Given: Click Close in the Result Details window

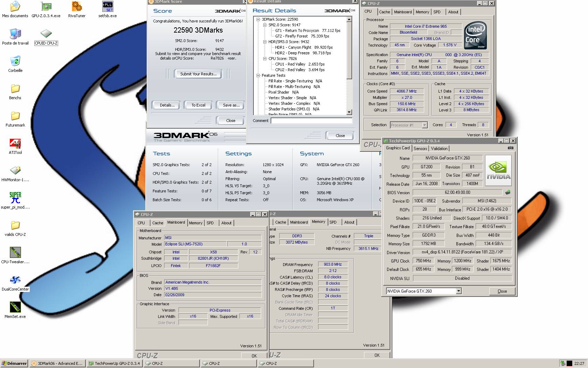Looking at the screenshot, I should pos(340,136).
